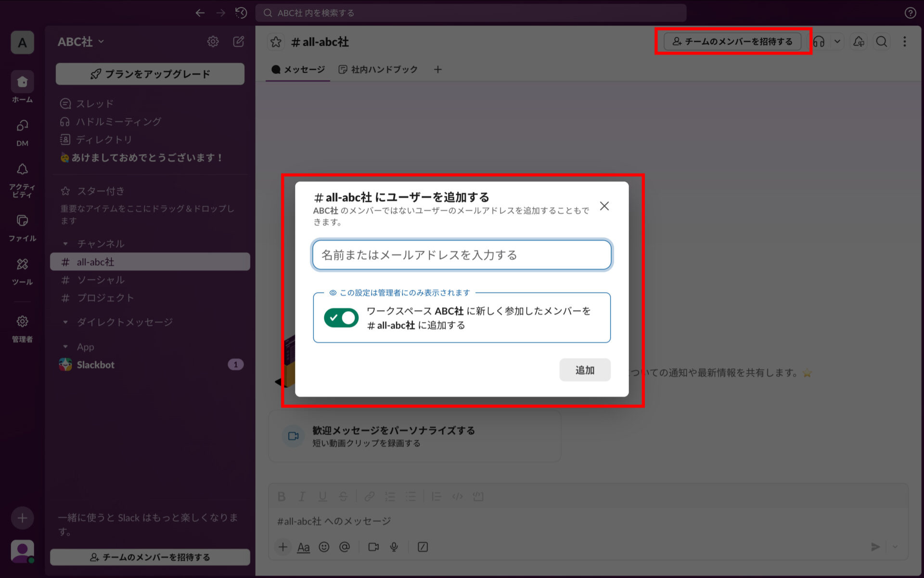
Task: Disable auto-adding new members to #all-abc社
Action: click(x=341, y=317)
